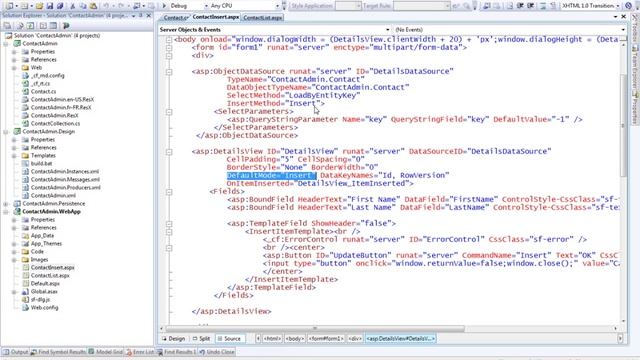Click the Save icon in toolbar
The width and height of the screenshot is (640, 360).
50,6
